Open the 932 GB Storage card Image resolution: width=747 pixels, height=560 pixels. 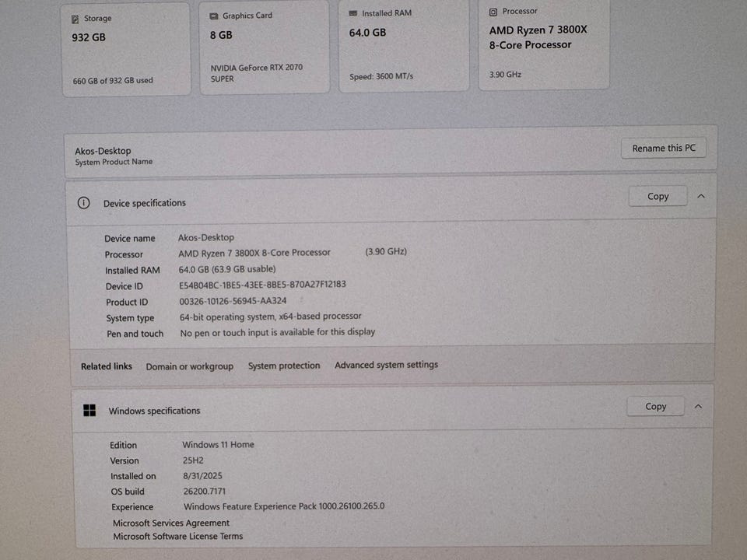(126, 50)
